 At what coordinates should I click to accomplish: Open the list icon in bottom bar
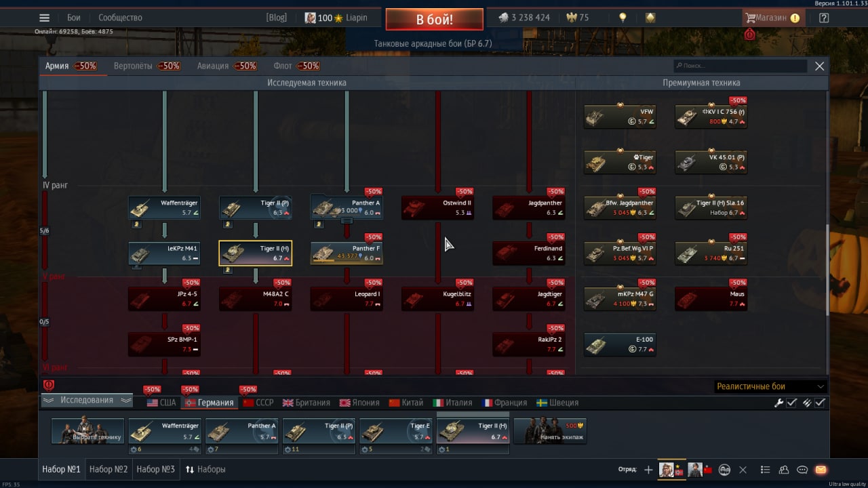click(766, 470)
